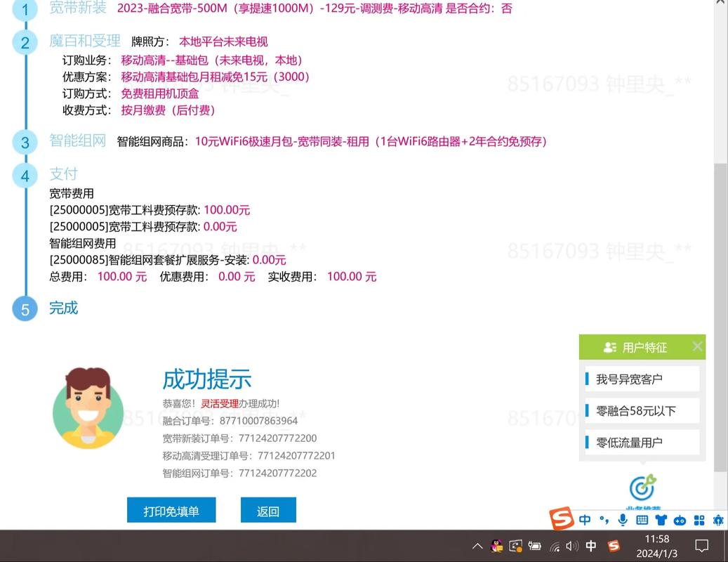Click 宽带工料费预存款 100.00元 line
Image resolution: width=728 pixels, height=562 pixels.
click(x=150, y=210)
